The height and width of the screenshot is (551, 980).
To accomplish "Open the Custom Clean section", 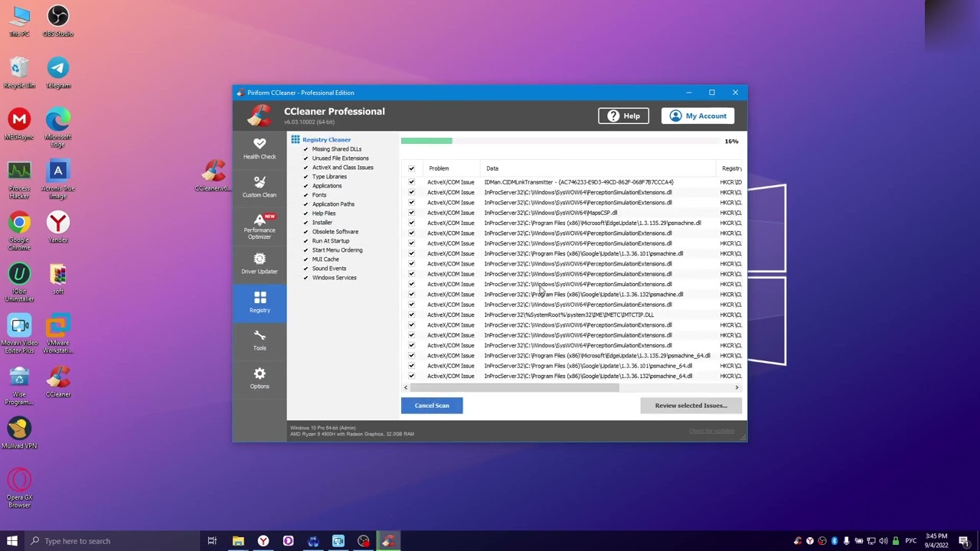I will click(x=260, y=186).
